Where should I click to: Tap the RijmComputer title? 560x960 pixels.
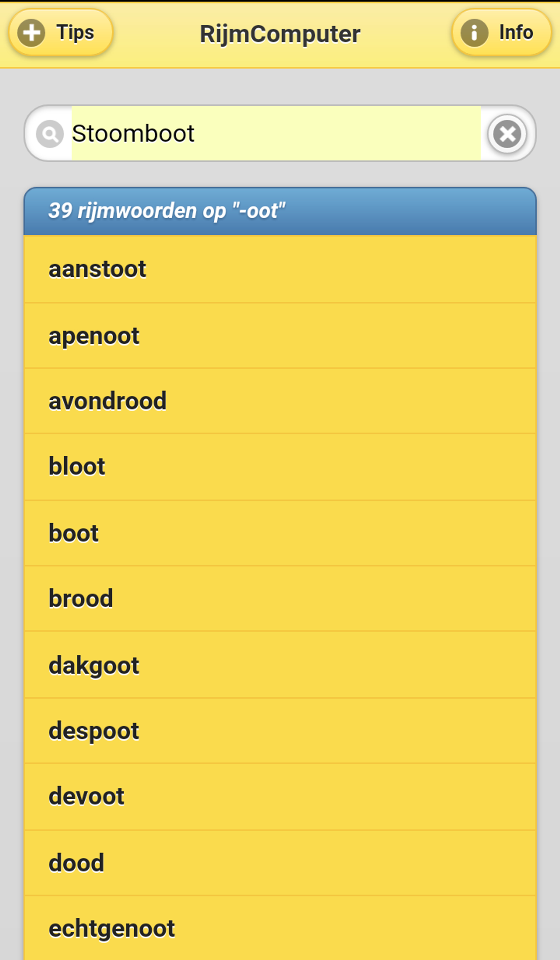(x=280, y=34)
